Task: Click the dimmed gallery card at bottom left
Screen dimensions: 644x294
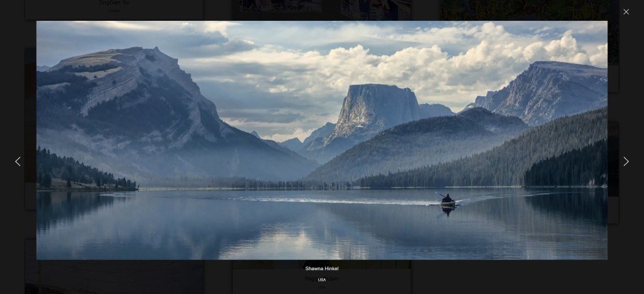Action: (x=113, y=277)
